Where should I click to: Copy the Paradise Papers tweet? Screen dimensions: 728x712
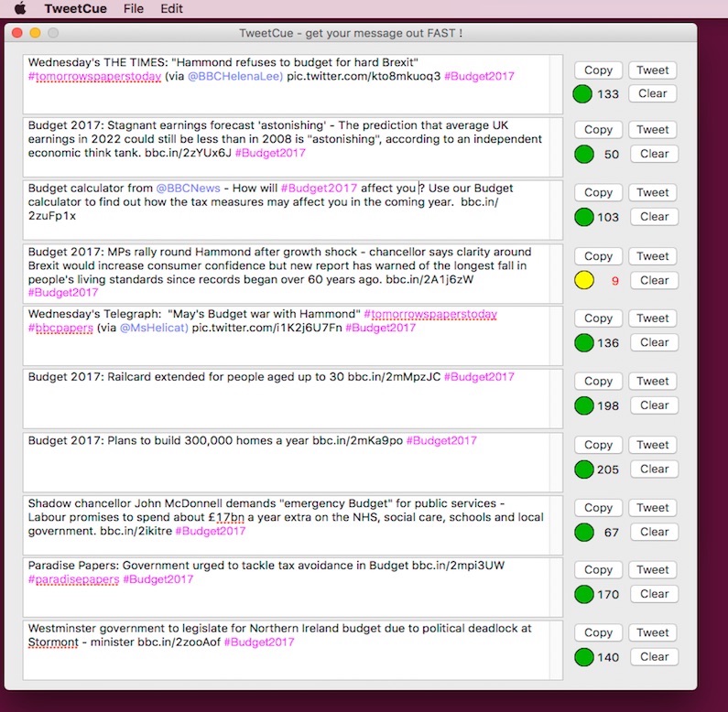click(x=598, y=570)
